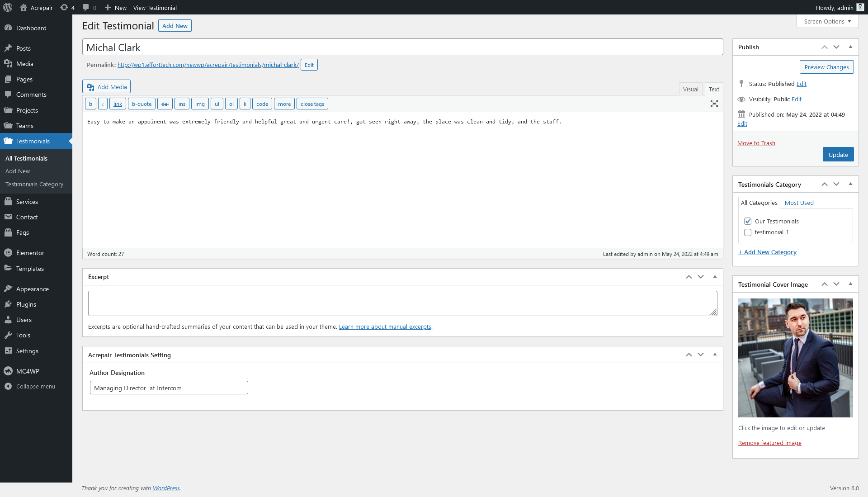Check the testimonial_1 category
This screenshot has width=868, height=497.
pos(748,232)
